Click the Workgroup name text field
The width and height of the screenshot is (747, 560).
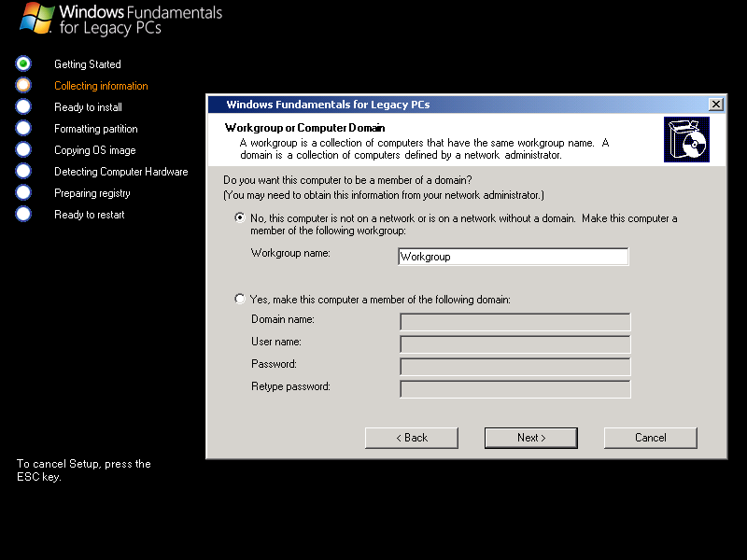click(x=513, y=257)
